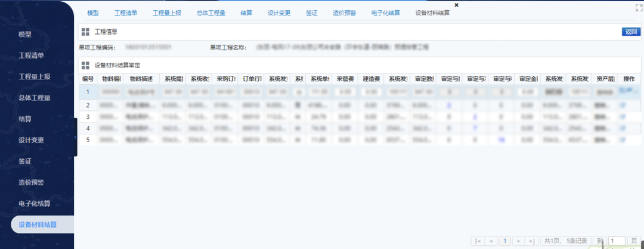Image resolution: width=644 pixels, height=249 pixels.
Task: Select 设计变更 in the left sidebar
Action: [31, 140]
